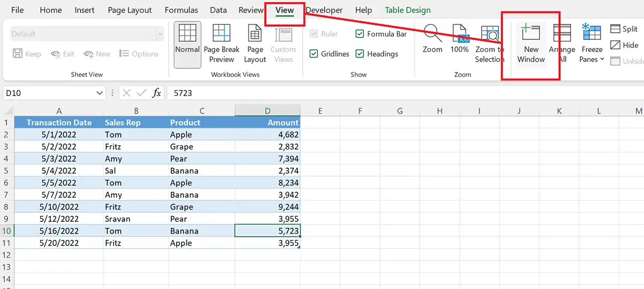Insert function with fx button
Image resolution: width=644 pixels, height=289 pixels.
(x=157, y=93)
